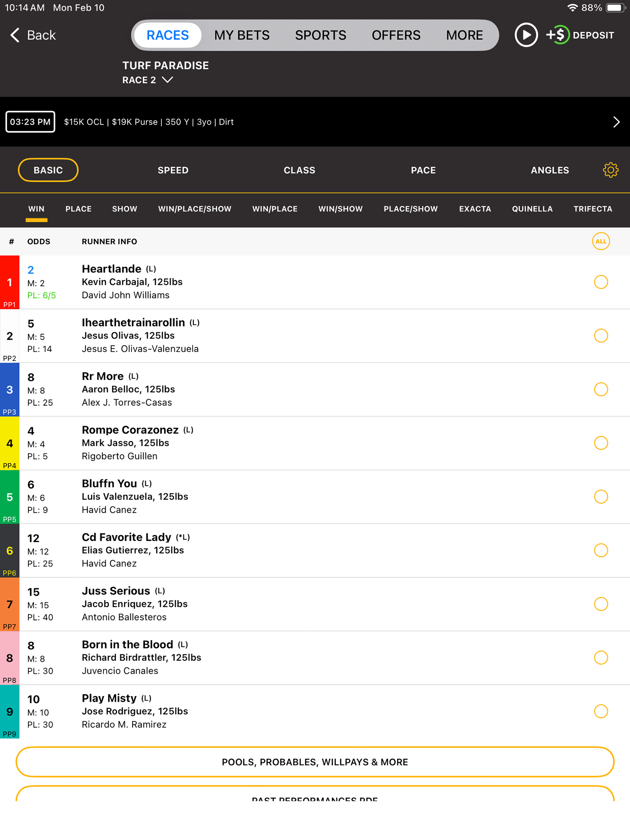Tap the DEPOSIT label
Screen dimensions: 630x840
(593, 35)
